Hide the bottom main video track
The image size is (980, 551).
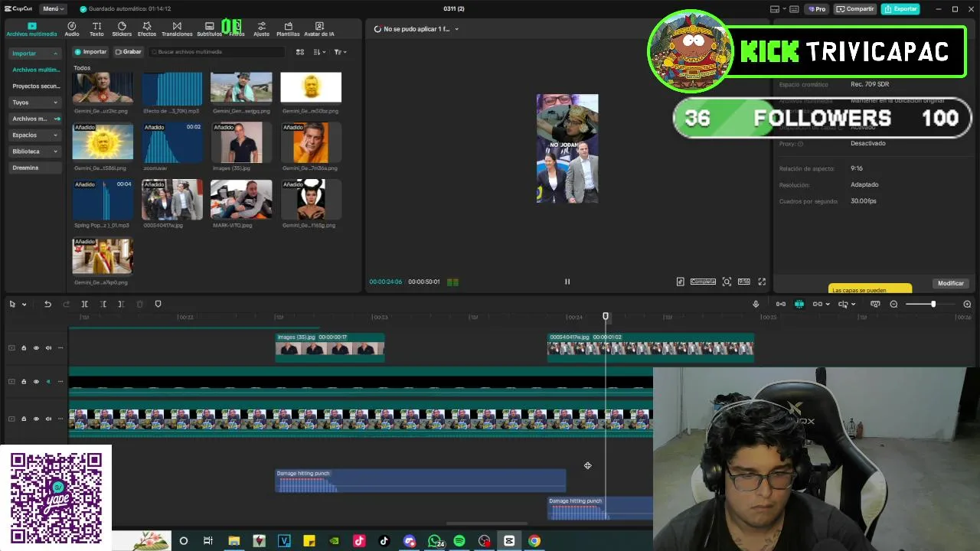(x=36, y=419)
